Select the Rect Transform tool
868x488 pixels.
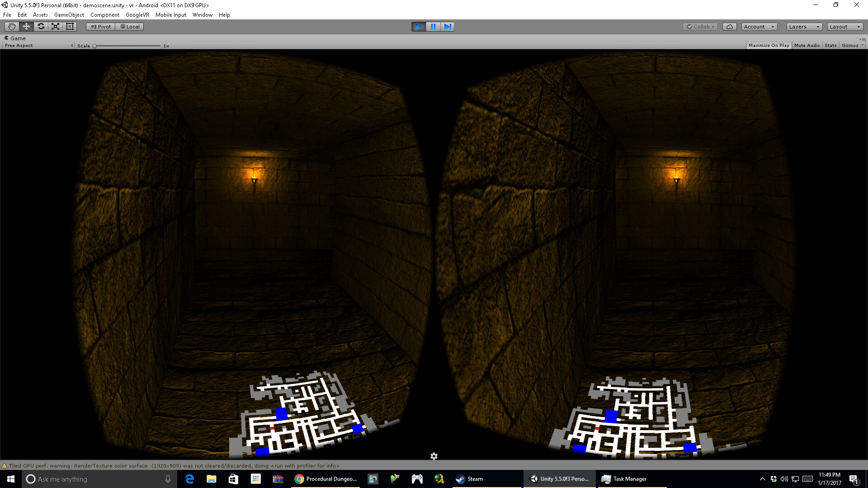69,26
